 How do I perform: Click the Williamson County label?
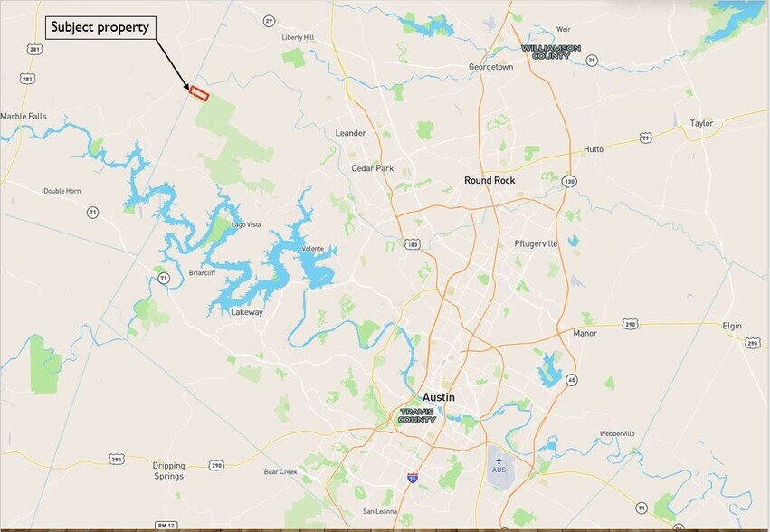coord(551,52)
